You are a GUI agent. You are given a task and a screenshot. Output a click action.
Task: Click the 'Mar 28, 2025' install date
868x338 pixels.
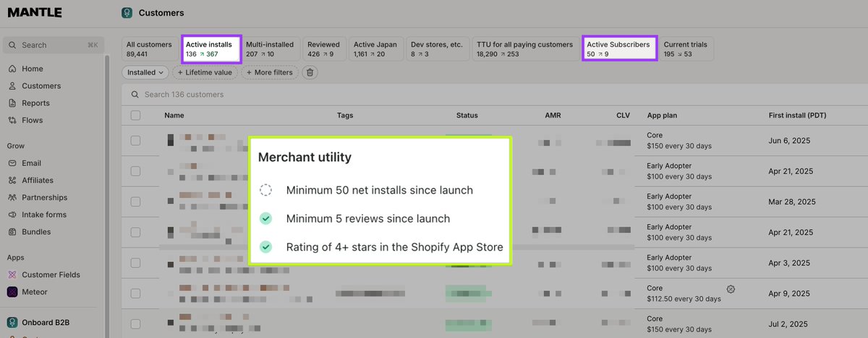[x=791, y=202]
